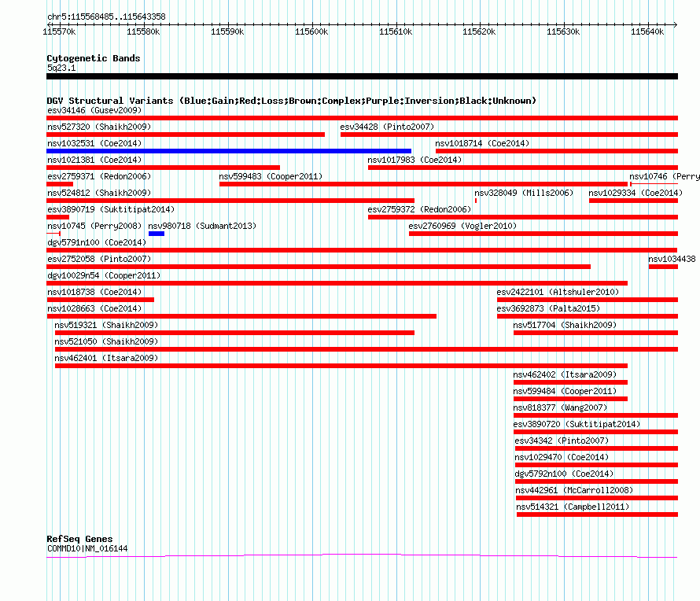Open the nsv462402 (Itsara2009) variant
The width and height of the screenshot is (700, 601).
point(565,374)
